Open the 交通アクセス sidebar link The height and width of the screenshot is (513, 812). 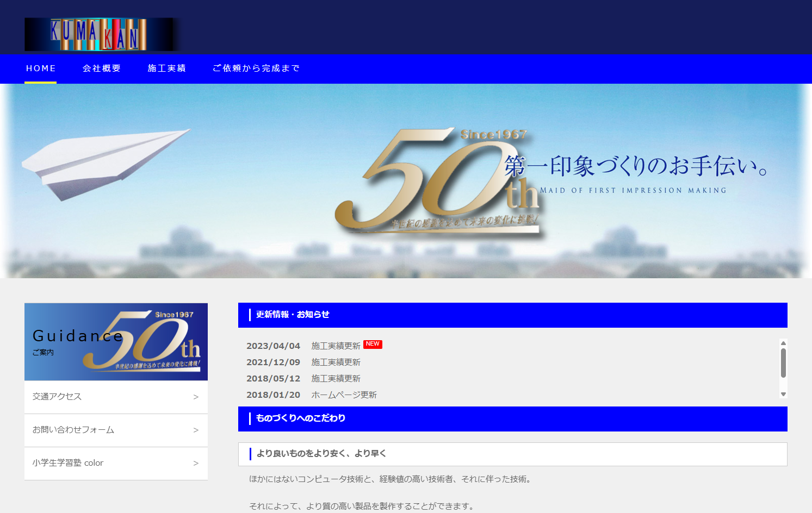(x=57, y=397)
